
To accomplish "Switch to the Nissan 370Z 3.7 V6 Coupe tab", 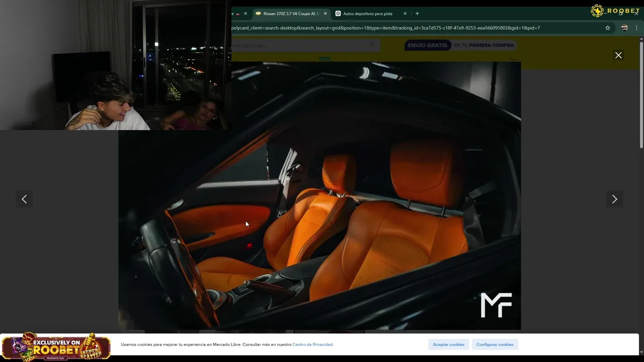I will pos(287,14).
